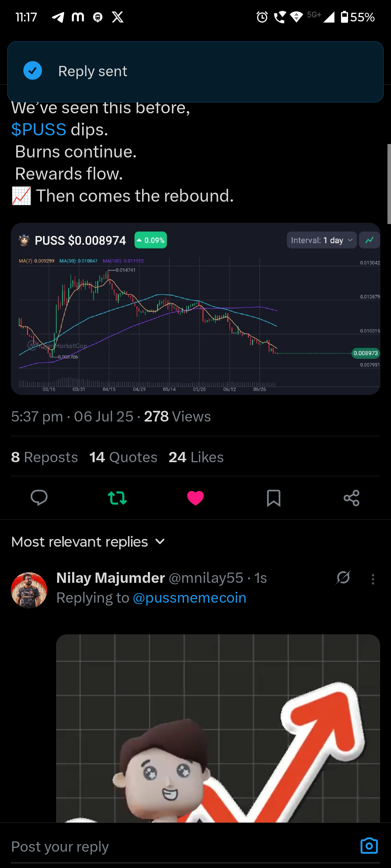Tap the Post your reply field
This screenshot has width=391, height=868.
(x=182, y=846)
